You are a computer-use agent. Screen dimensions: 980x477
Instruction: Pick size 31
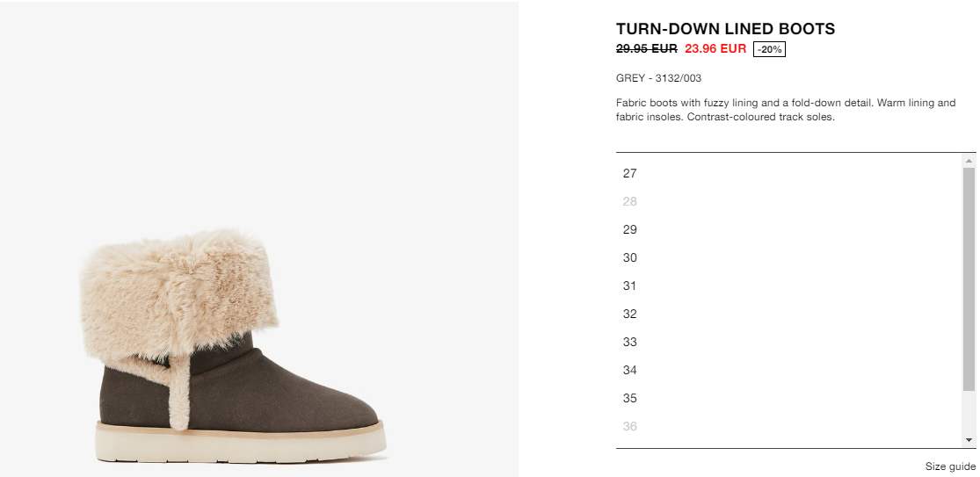[788, 286]
